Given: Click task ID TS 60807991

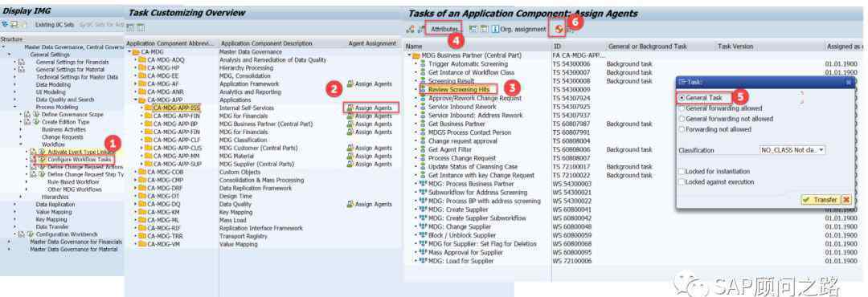Looking at the screenshot, I should [572, 132].
